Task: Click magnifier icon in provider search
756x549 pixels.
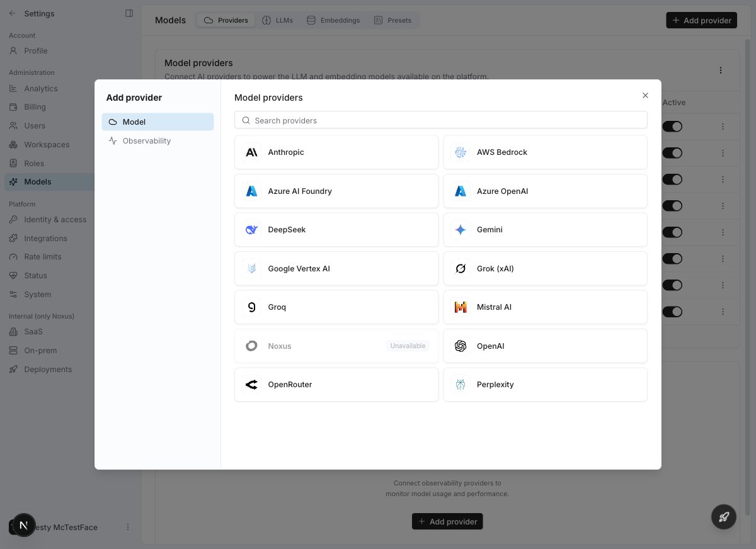Action: [x=246, y=120]
